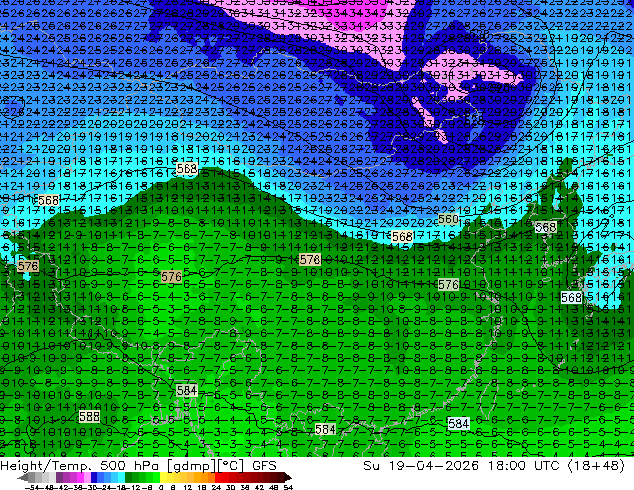Select the yellow swatch in temperature legend
This screenshot has height=490, width=634.
point(163,478)
